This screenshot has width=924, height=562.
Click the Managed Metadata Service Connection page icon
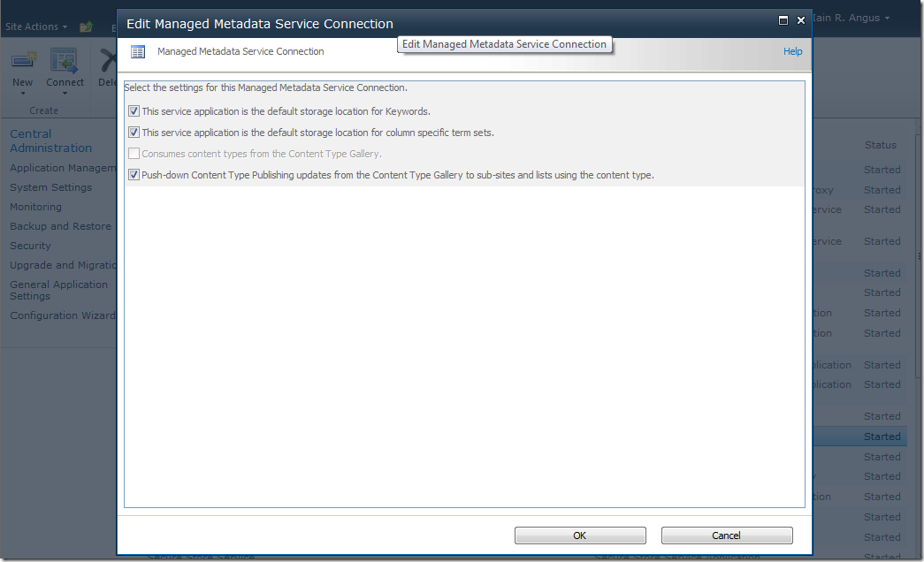[x=138, y=52]
